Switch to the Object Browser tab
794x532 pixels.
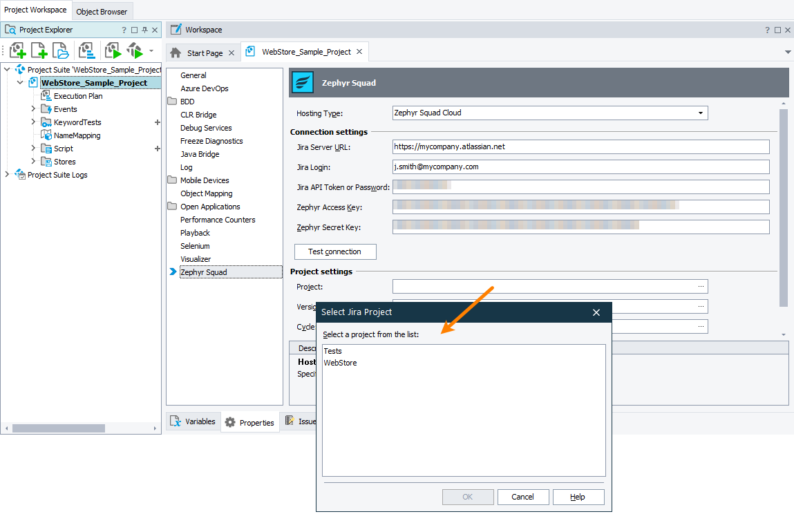pos(102,11)
